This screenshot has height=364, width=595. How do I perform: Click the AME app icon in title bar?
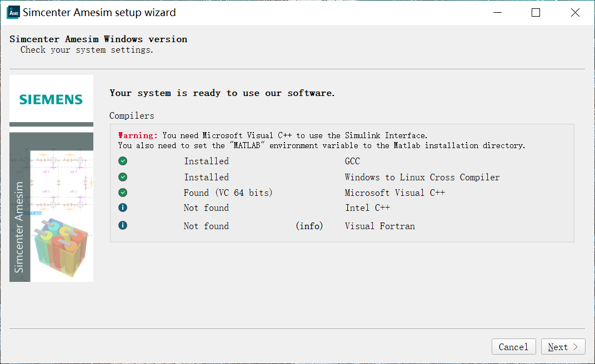[13, 12]
